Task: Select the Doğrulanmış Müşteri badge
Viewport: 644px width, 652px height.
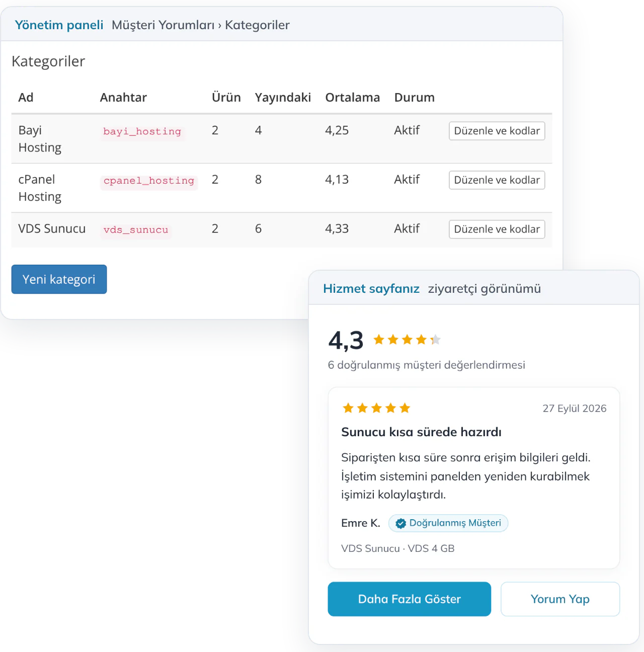Action: [448, 523]
